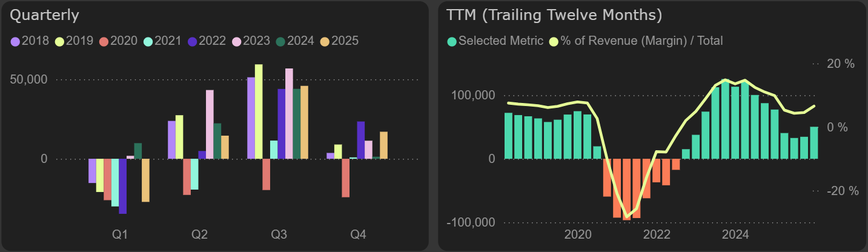Toggle the 2023 series legend label

[256, 41]
